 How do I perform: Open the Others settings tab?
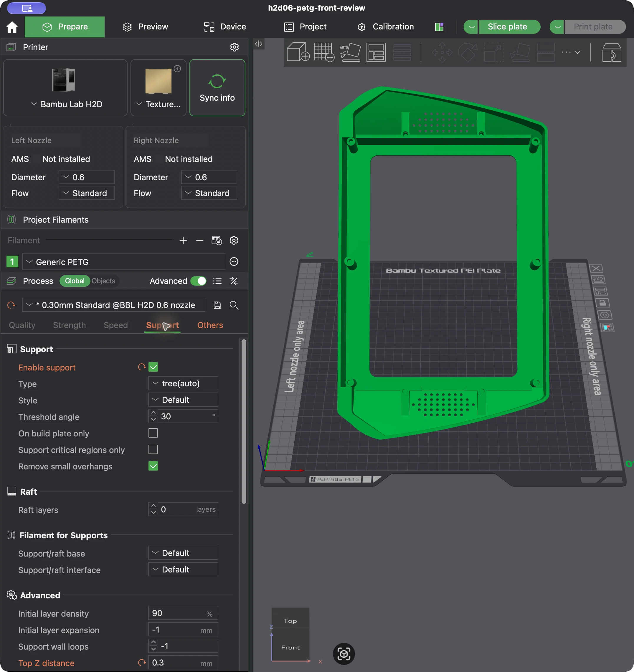210,325
